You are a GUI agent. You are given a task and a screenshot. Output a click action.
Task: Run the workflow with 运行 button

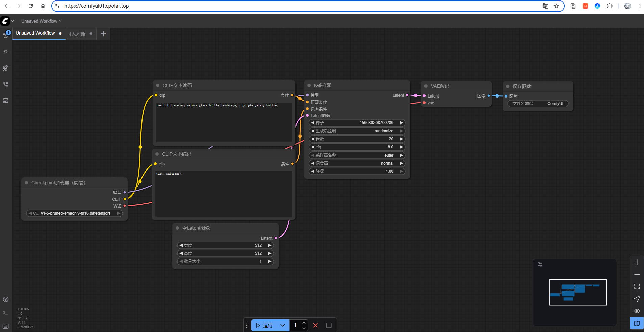click(x=264, y=325)
